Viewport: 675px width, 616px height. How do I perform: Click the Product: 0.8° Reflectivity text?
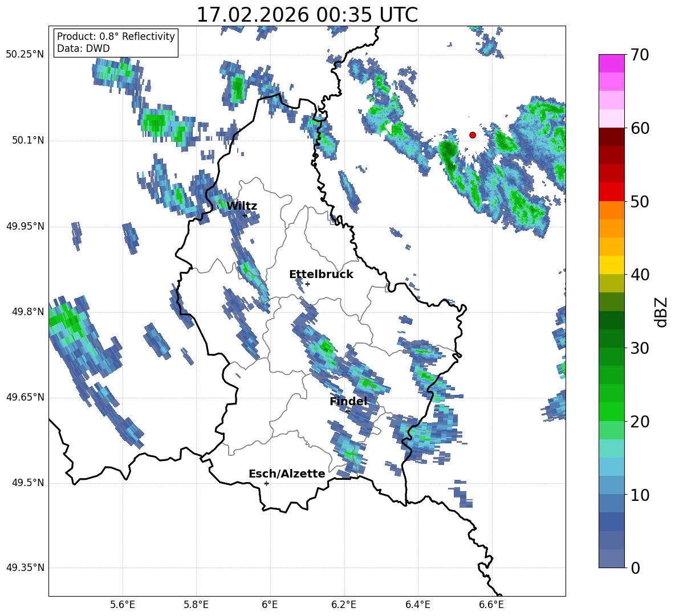[x=116, y=36]
